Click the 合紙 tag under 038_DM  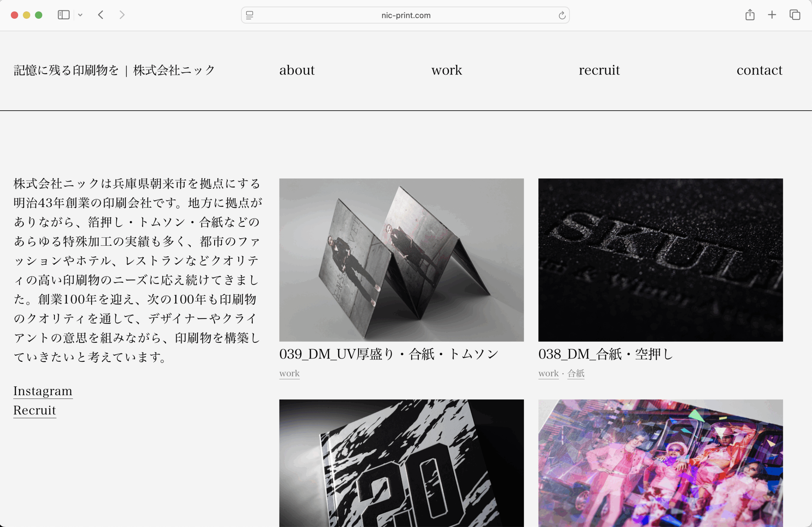(x=576, y=374)
